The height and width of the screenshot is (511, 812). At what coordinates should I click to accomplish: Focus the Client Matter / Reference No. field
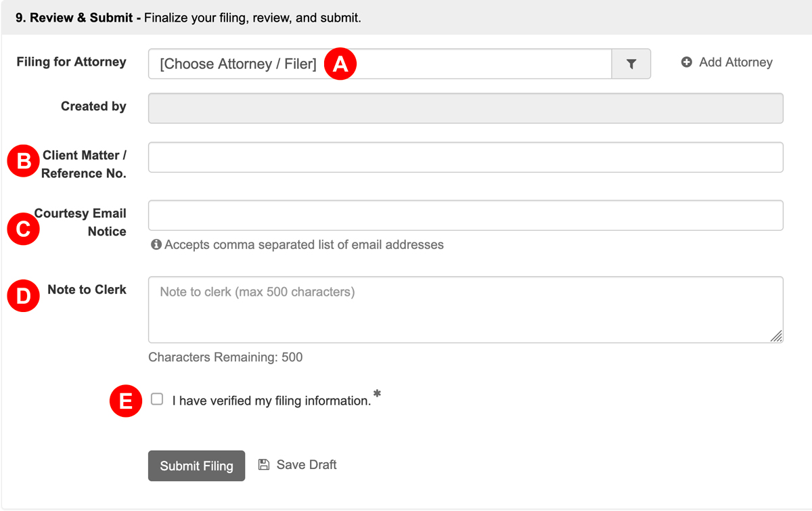click(x=466, y=156)
